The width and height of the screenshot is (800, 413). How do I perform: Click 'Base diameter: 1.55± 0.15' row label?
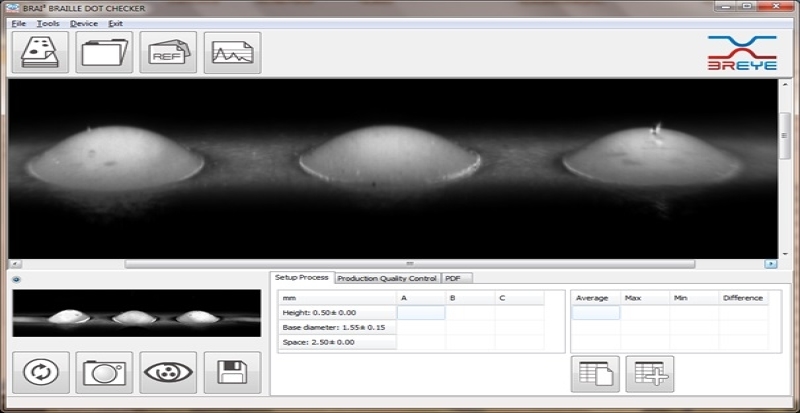338,327
